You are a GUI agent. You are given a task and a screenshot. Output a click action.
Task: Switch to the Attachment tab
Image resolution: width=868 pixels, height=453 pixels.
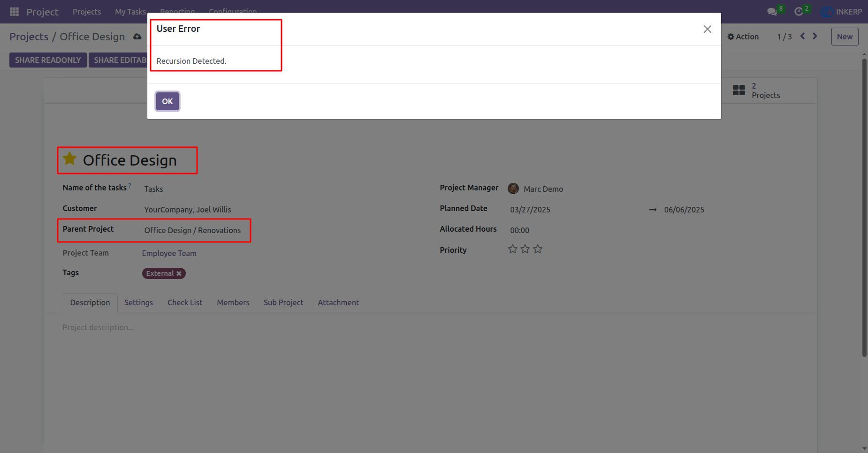pos(338,302)
